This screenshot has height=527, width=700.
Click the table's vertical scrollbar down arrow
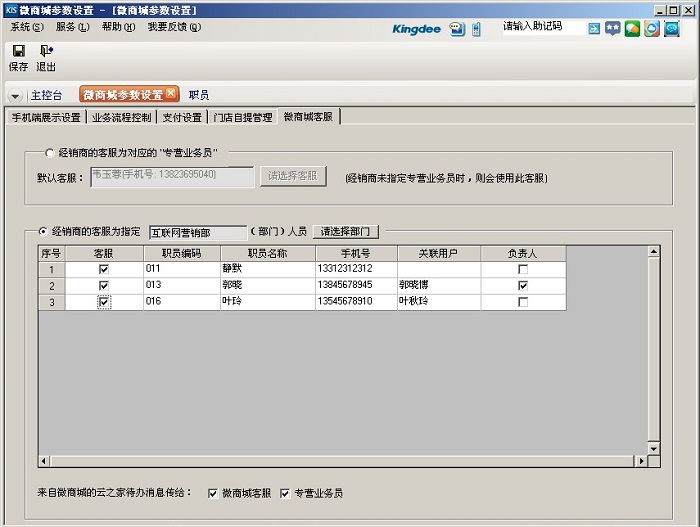(654, 447)
